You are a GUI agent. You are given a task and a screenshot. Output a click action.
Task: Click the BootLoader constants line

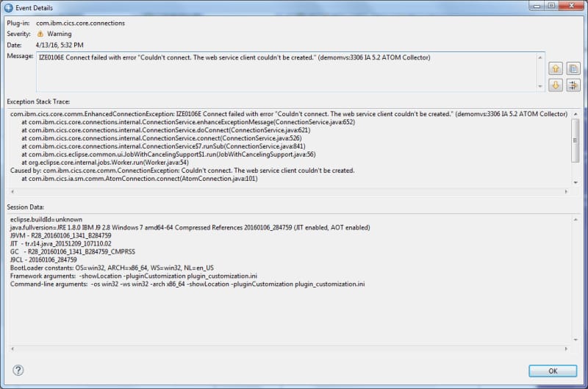tap(112, 268)
